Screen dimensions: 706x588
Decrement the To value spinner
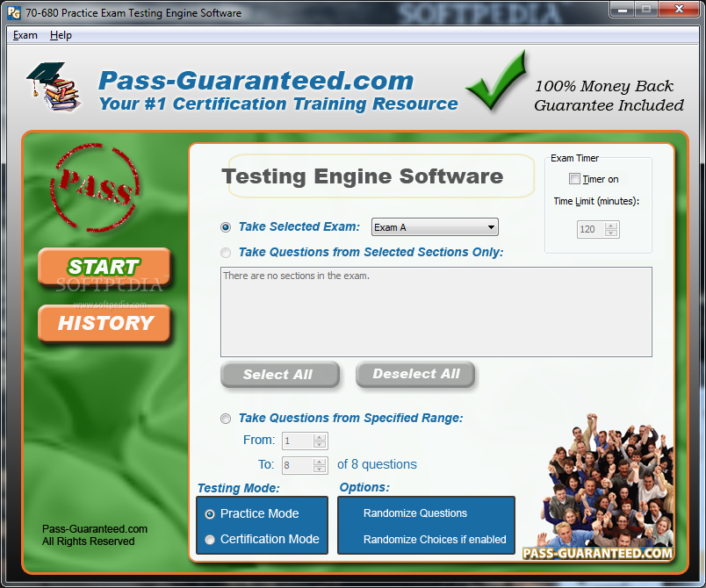(320, 469)
